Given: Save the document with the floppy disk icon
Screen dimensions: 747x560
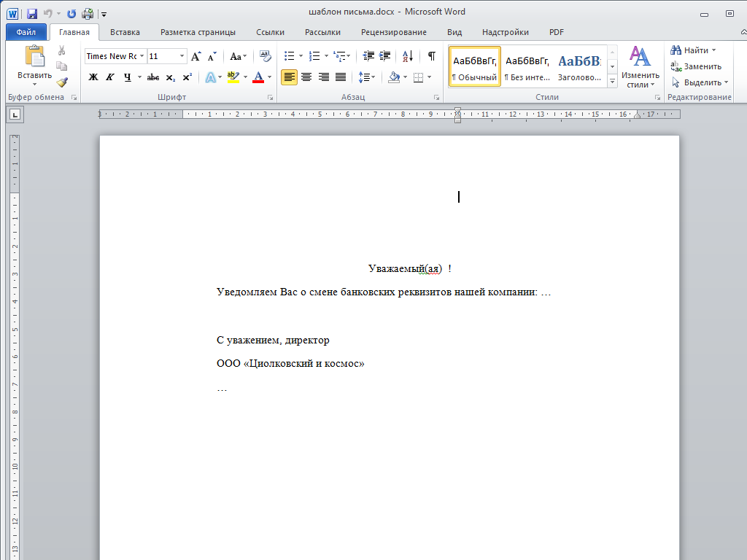Looking at the screenshot, I should coord(32,14).
